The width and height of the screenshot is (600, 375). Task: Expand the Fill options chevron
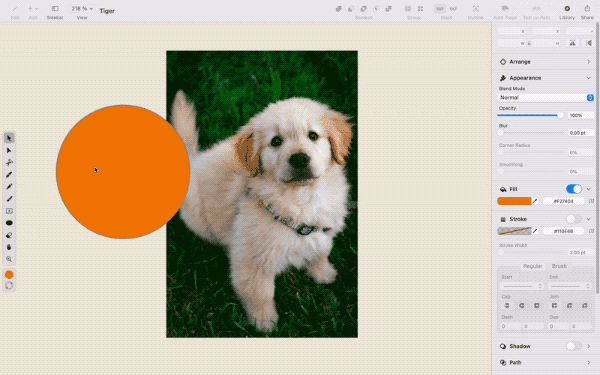coord(588,189)
